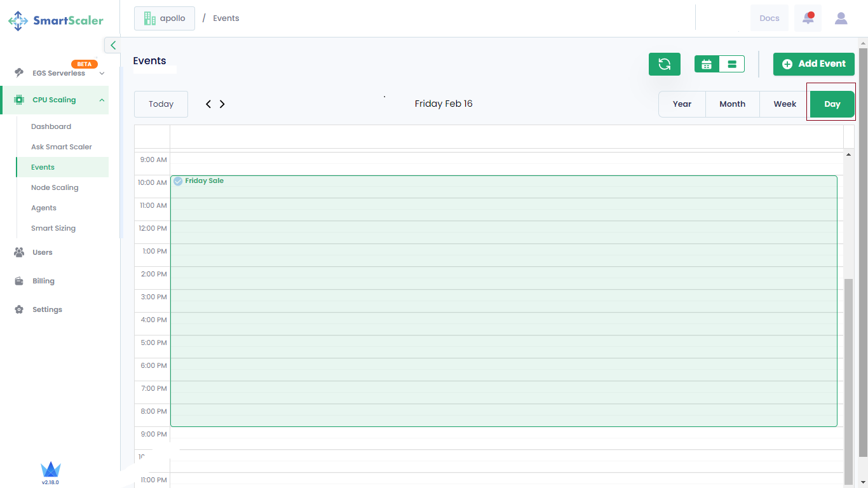The width and height of the screenshot is (868, 488).
Task: Open the notifications bell
Action: (808, 18)
